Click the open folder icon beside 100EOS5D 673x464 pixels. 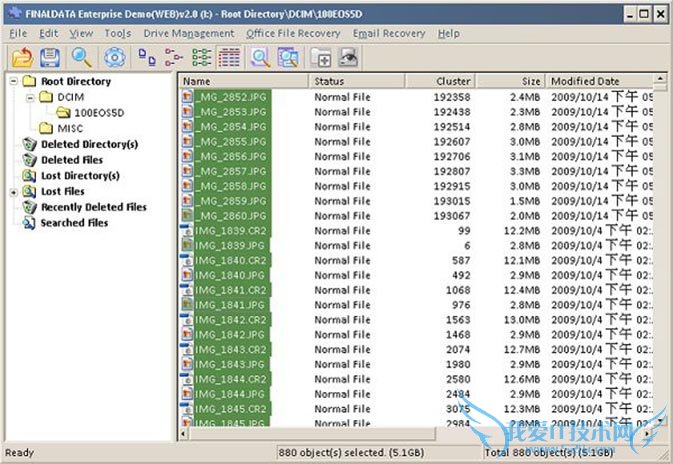coord(63,112)
